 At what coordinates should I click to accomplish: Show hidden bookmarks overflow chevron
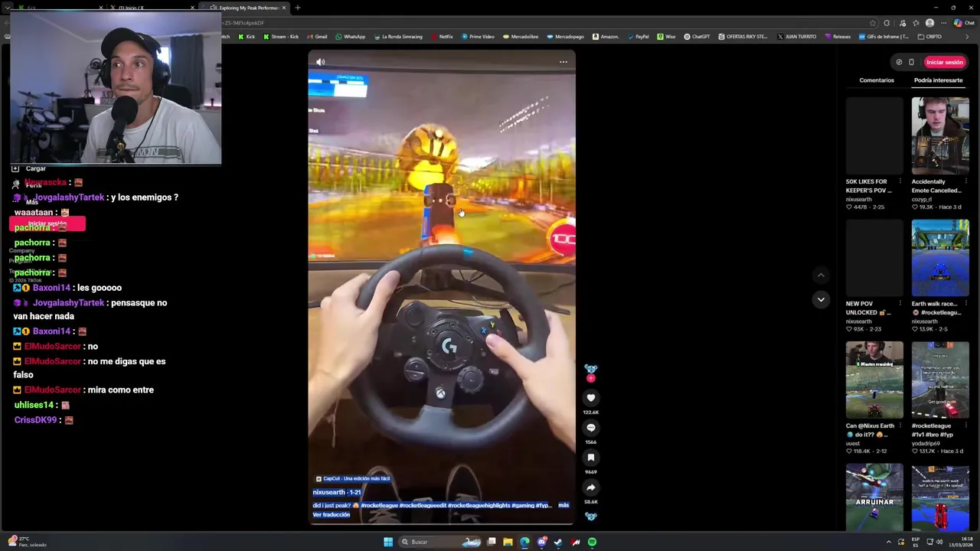tap(967, 37)
